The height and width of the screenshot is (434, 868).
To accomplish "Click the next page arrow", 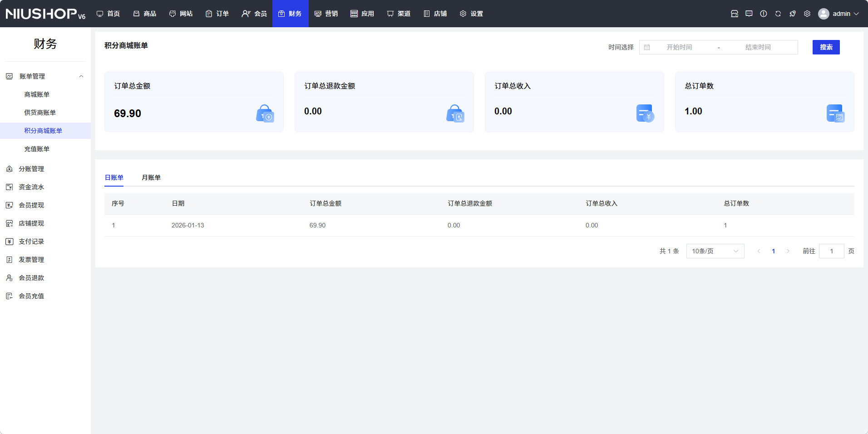I will coord(788,251).
